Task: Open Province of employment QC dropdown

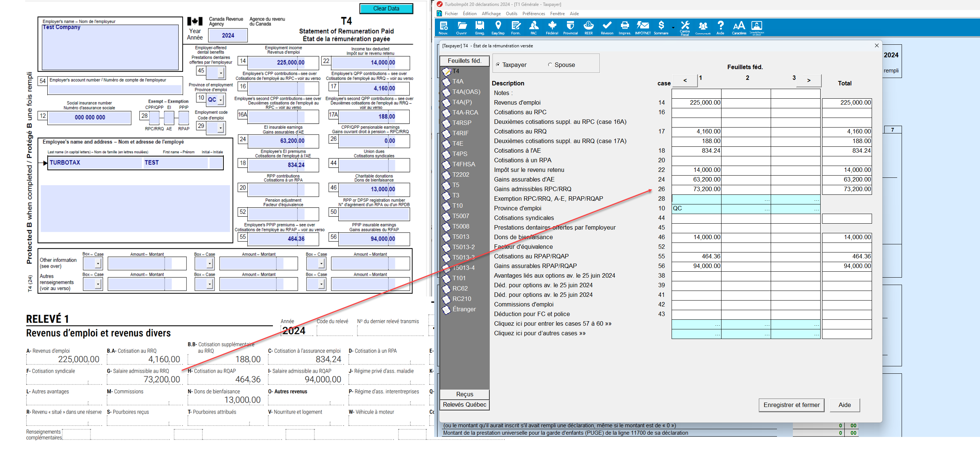Action: [x=221, y=100]
